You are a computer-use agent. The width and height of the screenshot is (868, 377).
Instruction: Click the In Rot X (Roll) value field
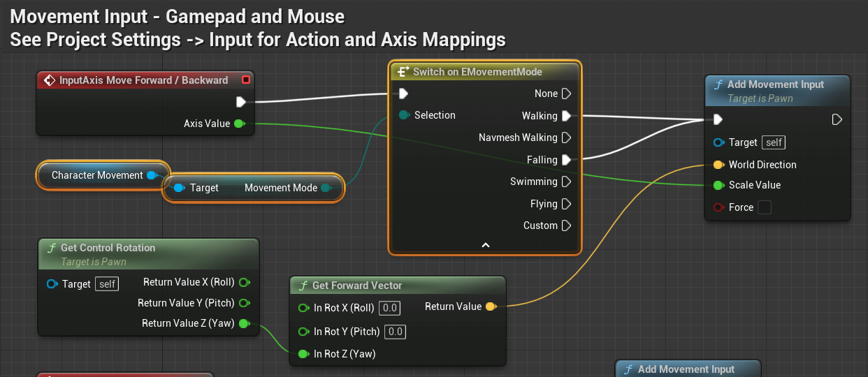(390, 308)
